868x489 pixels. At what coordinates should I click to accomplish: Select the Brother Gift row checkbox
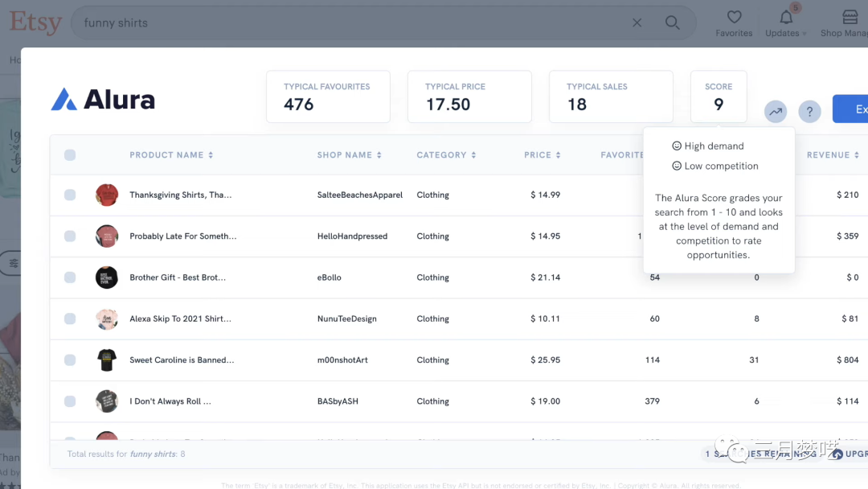pyautogui.click(x=70, y=277)
